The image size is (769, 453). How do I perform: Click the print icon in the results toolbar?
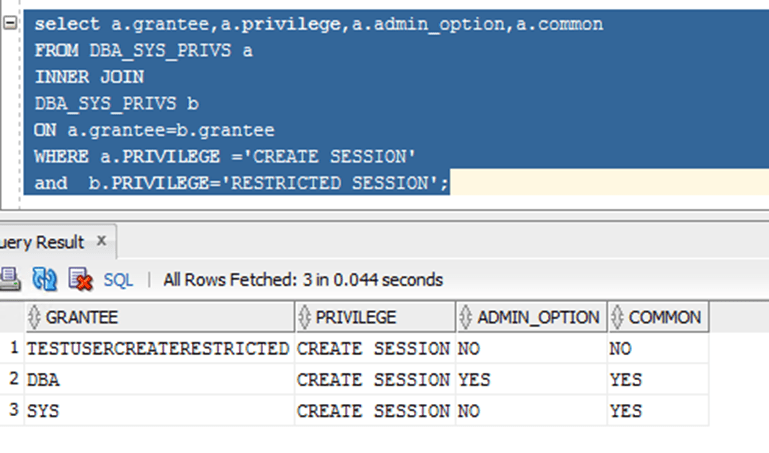pyautogui.click(x=9, y=279)
